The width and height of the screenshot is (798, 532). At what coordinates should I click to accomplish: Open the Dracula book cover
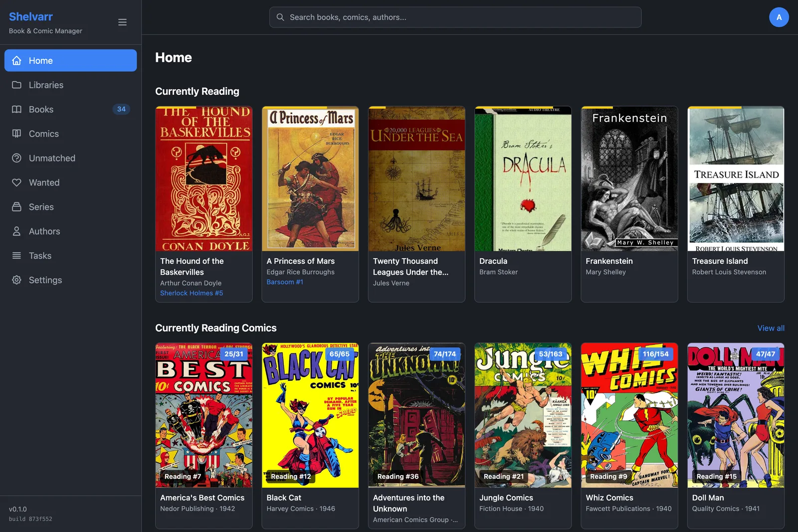523,179
